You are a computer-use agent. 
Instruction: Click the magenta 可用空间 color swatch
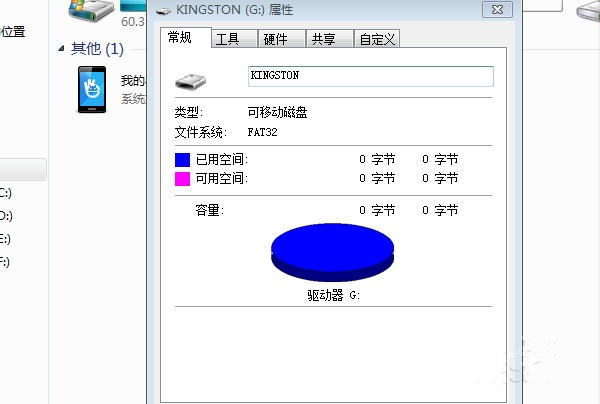(x=182, y=179)
